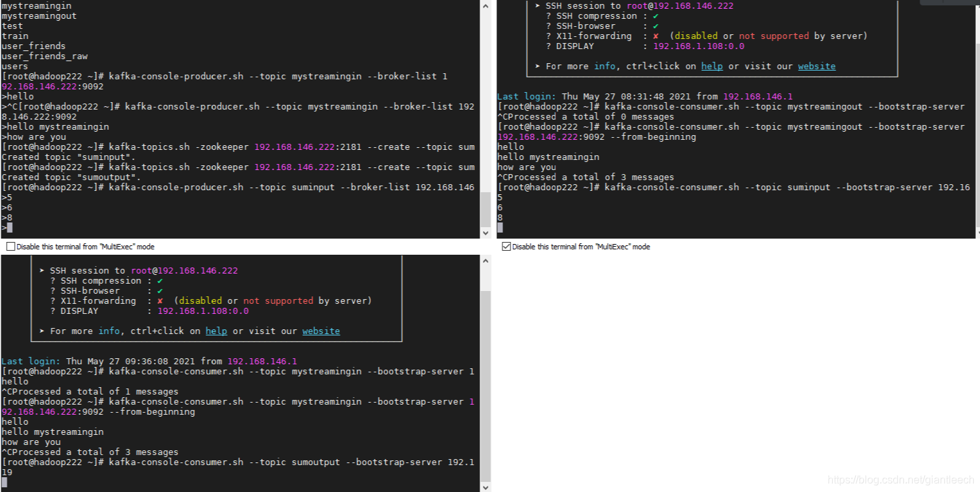This screenshot has height=492, width=980.
Task: Click the '>how are you' producer input line
Action: click(x=34, y=137)
